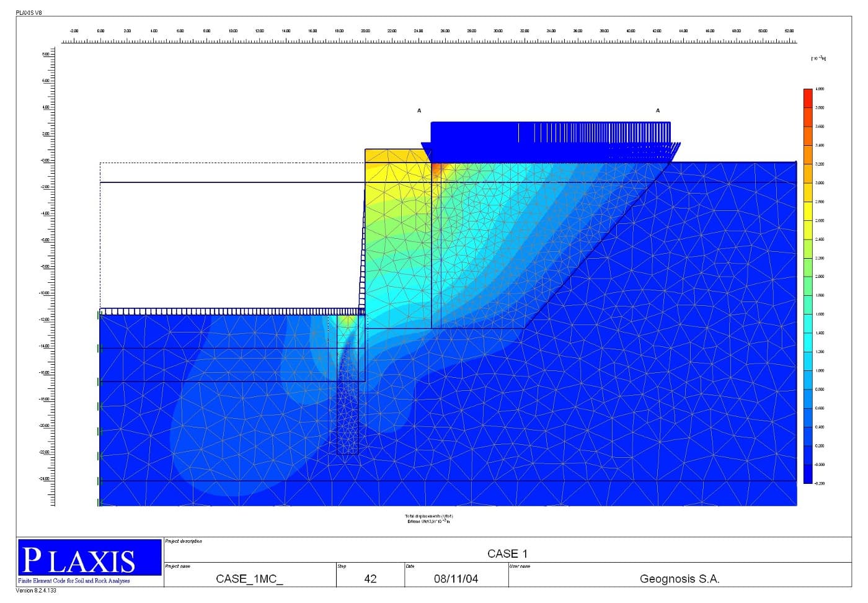The width and height of the screenshot is (868, 603).
Task: Click the "Total displacements (Utot)" plot caption
Action: [429, 516]
